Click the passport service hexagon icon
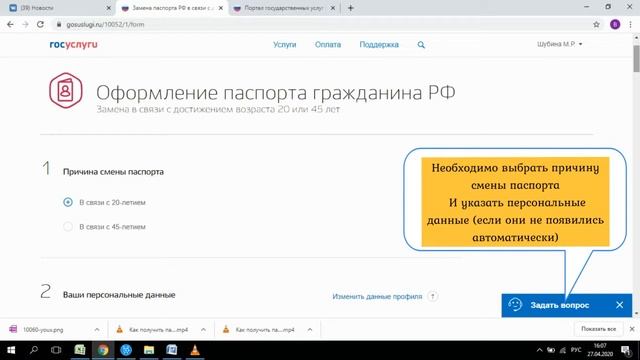 coord(66,90)
